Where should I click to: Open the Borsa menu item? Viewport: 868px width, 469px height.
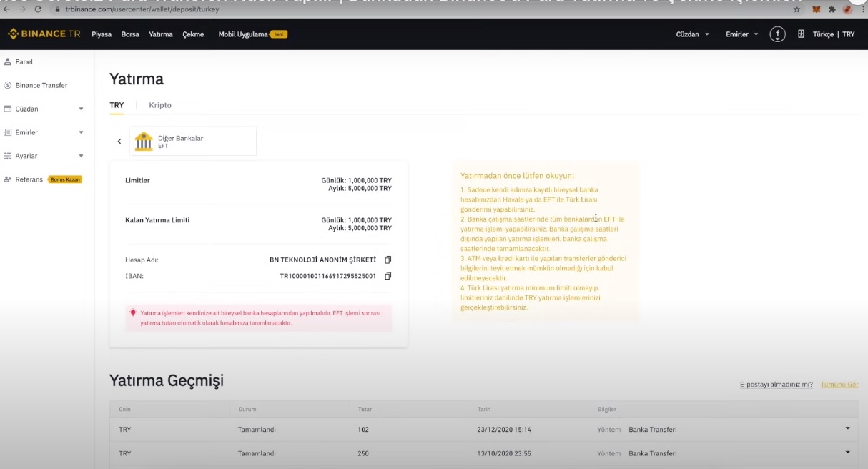130,34
